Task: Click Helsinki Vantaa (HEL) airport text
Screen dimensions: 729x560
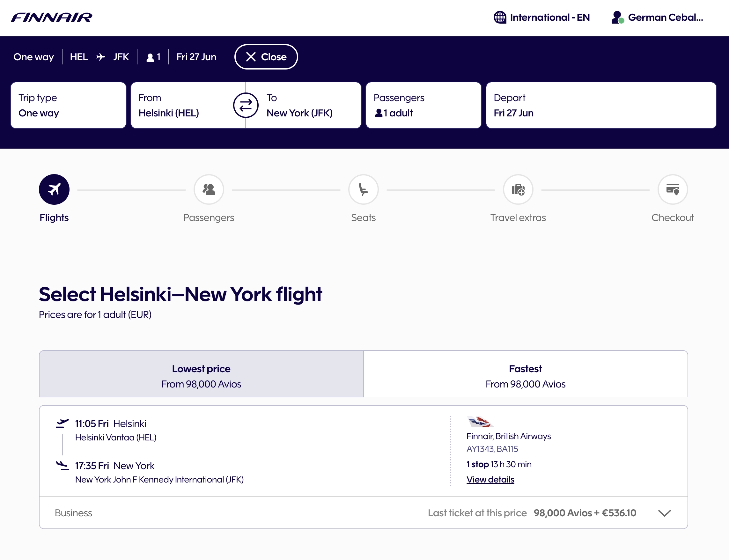Action: tap(116, 437)
